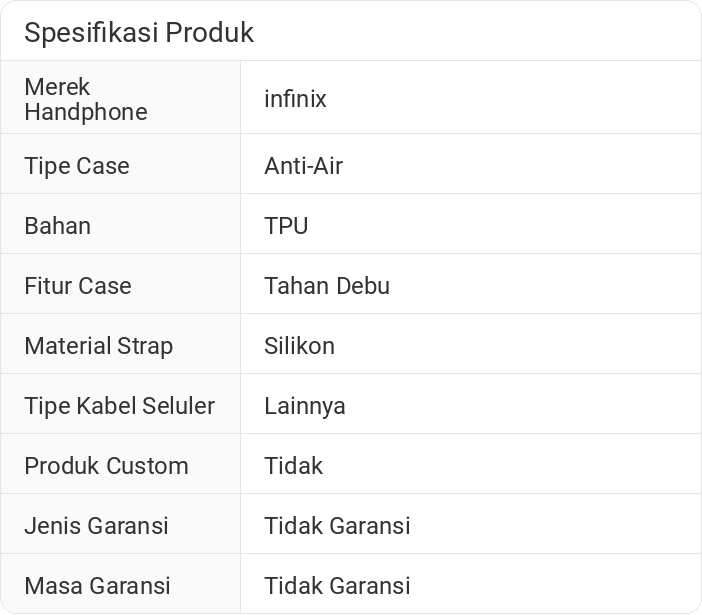Select the Silikon value
Viewport: 702px width, 615px height.
coord(299,346)
